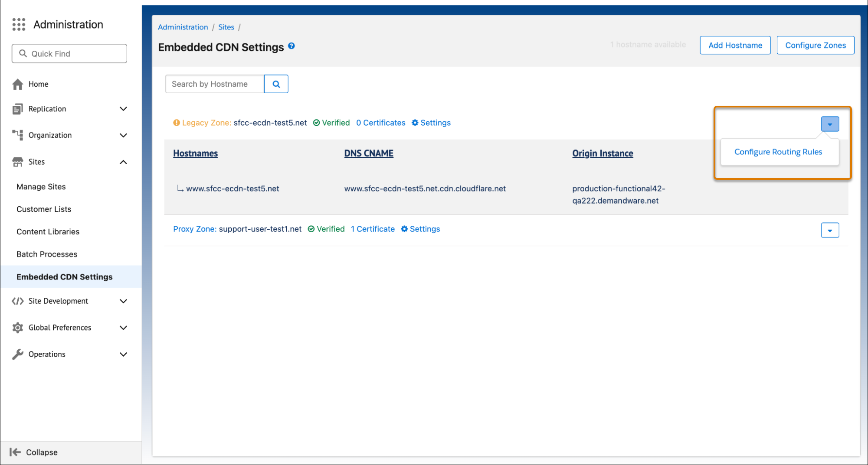This screenshot has width=868, height=465.
Task: Open Customer Lists in sidebar
Action: (x=44, y=209)
